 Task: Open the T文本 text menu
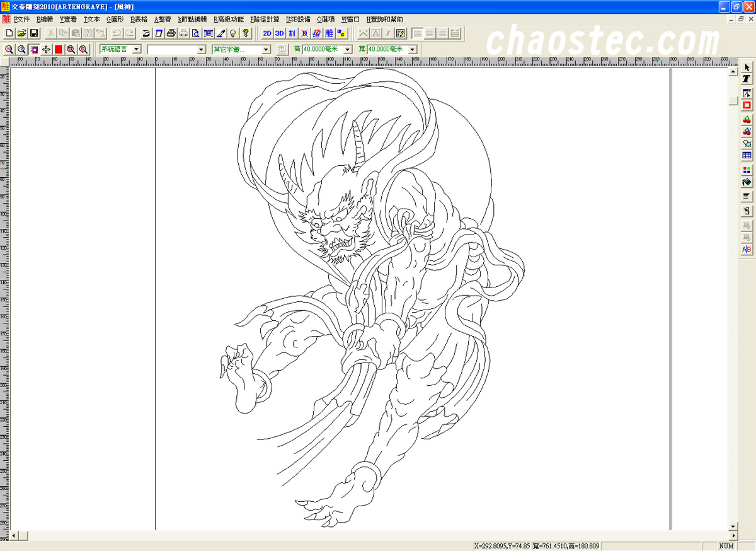point(92,20)
